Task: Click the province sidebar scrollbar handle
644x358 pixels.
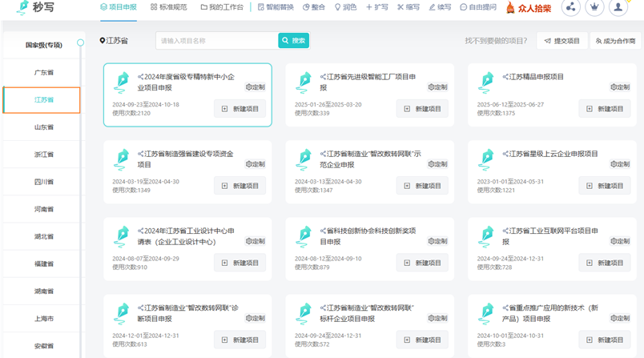Action: click(x=80, y=42)
